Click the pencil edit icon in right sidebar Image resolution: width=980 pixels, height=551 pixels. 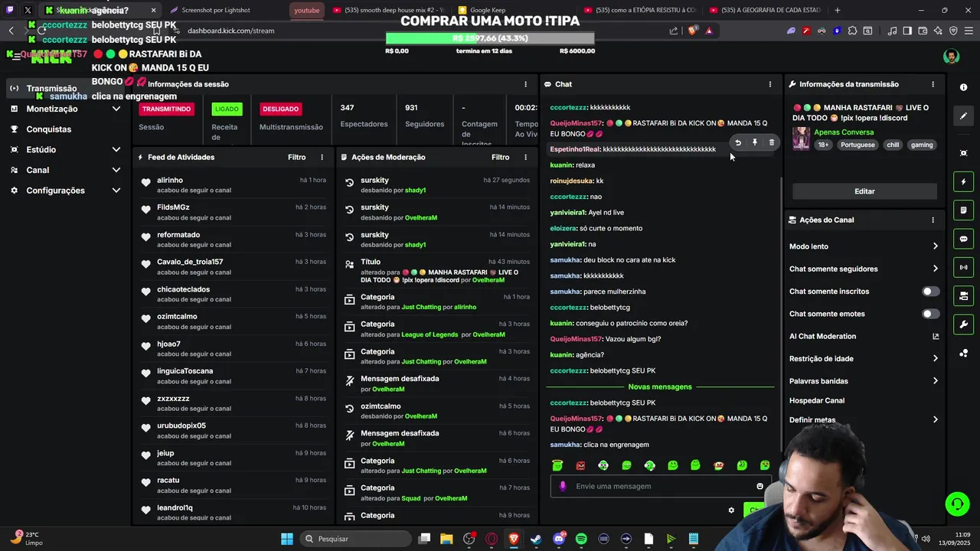point(963,116)
